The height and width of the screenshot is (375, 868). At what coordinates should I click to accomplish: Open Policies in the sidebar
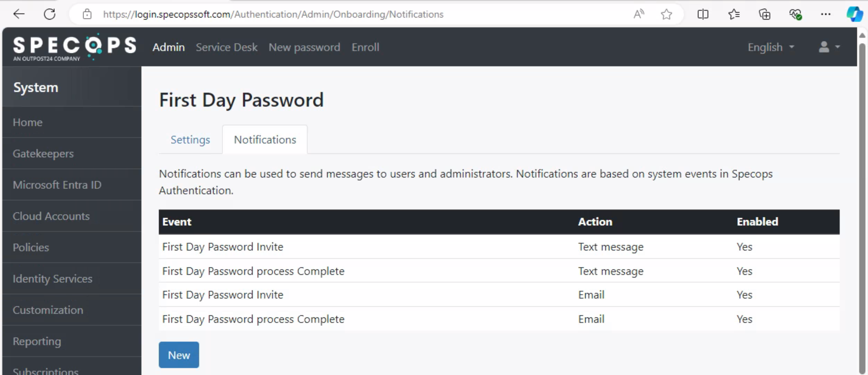pyautogui.click(x=72, y=248)
